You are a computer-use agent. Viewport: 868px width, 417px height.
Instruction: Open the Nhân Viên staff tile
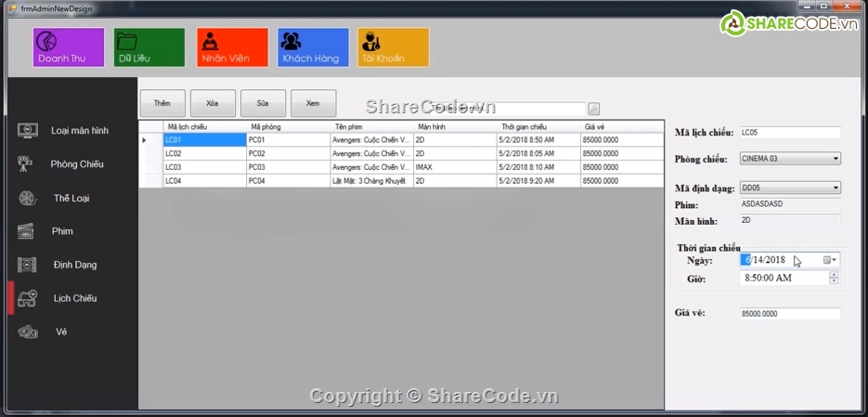[232, 47]
